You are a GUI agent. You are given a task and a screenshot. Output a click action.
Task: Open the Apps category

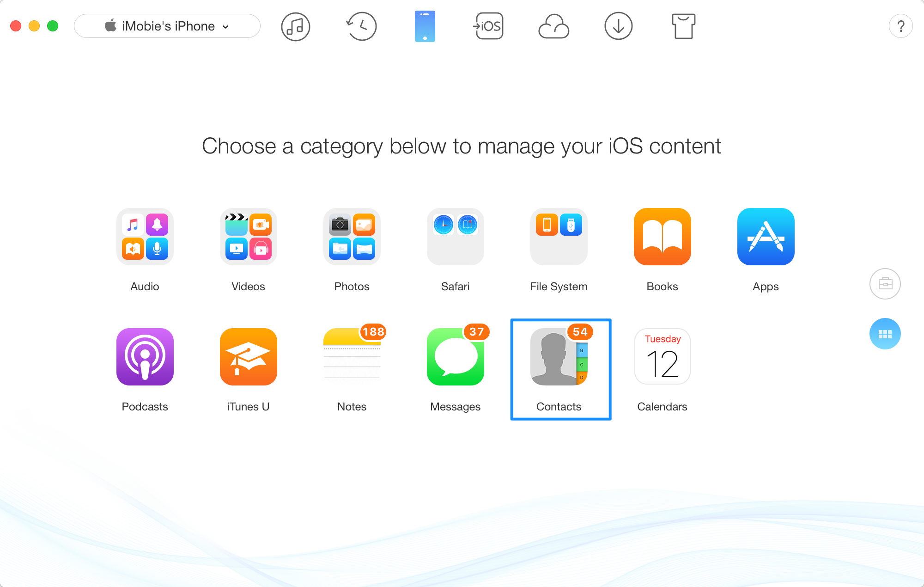point(766,237)
